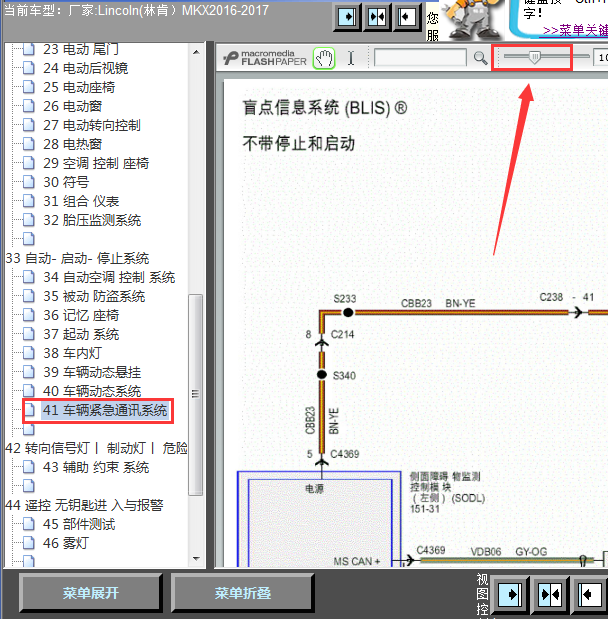Select the text selection cursor tool

351,58
